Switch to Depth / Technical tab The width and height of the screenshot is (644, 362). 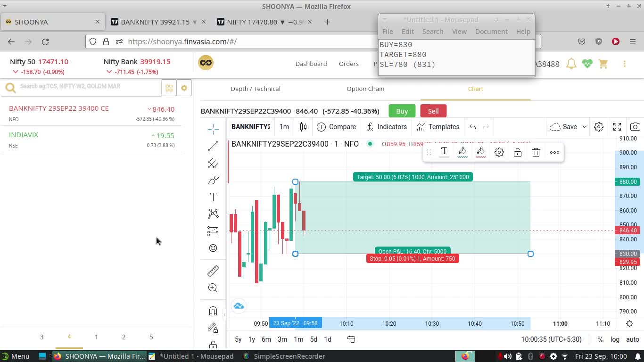256,89
